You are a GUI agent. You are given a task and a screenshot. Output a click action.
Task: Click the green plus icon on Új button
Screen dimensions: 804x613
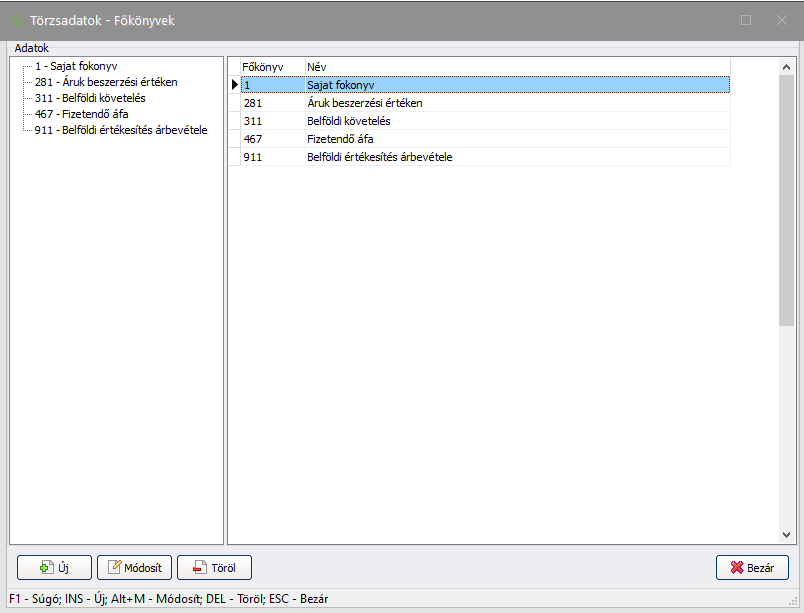point(45,568)
